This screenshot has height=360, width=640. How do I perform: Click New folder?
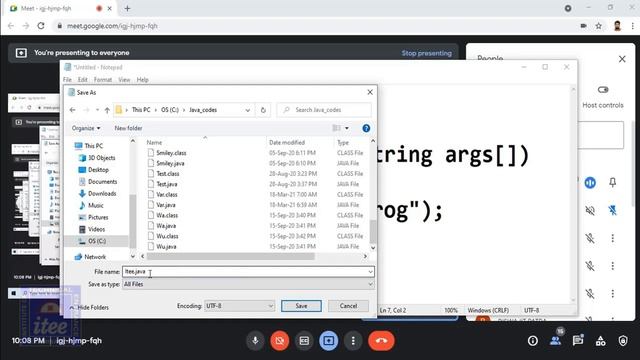click(128, 128)
